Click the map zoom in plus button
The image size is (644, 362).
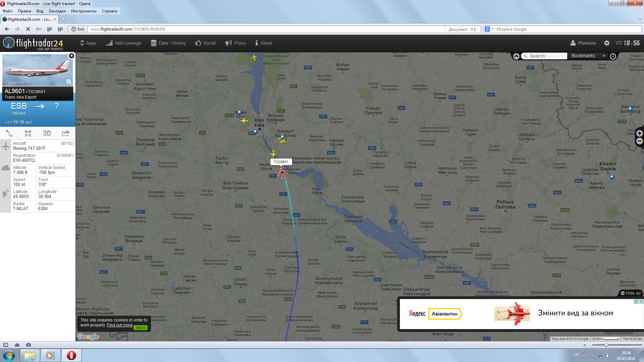tap(639, 133)
